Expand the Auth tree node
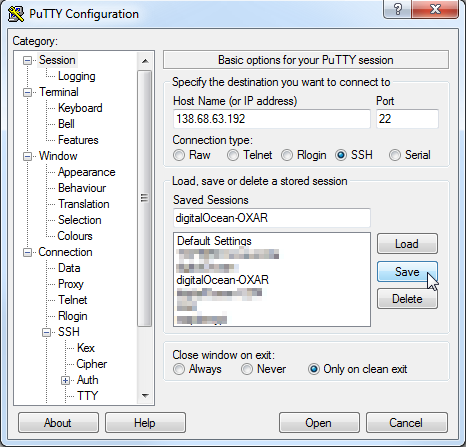The width and height of the screenshot is (466, 447). click(x=65, y=380)
